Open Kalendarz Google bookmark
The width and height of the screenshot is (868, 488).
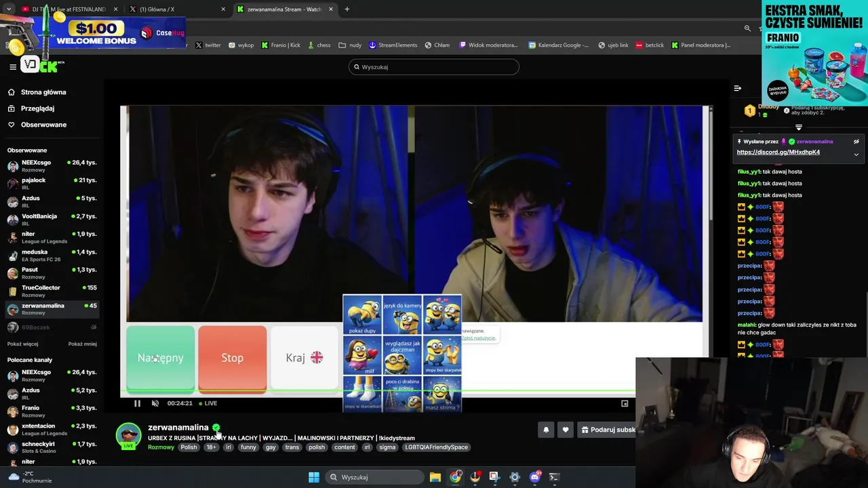tap(558, 45)
